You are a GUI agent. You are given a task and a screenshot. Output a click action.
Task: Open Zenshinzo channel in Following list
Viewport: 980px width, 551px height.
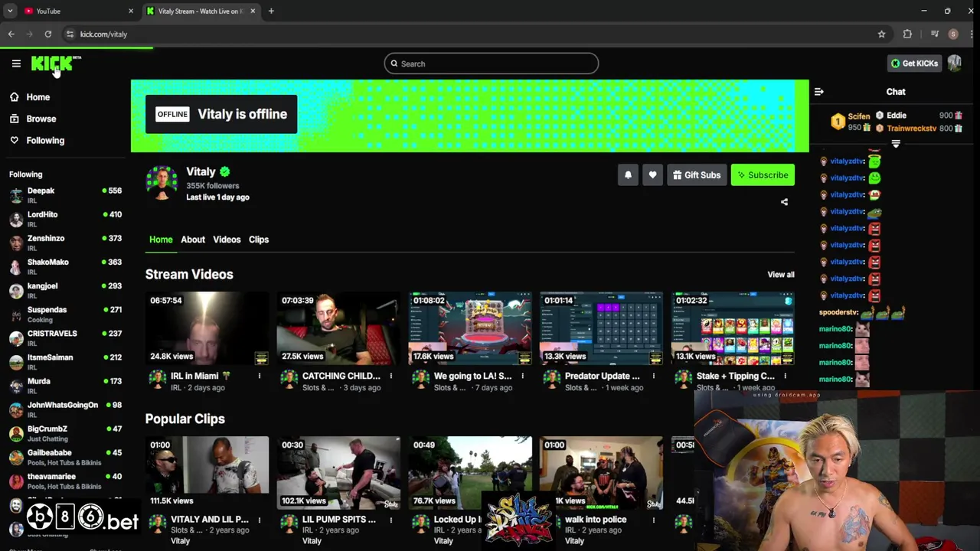(65, 243)
